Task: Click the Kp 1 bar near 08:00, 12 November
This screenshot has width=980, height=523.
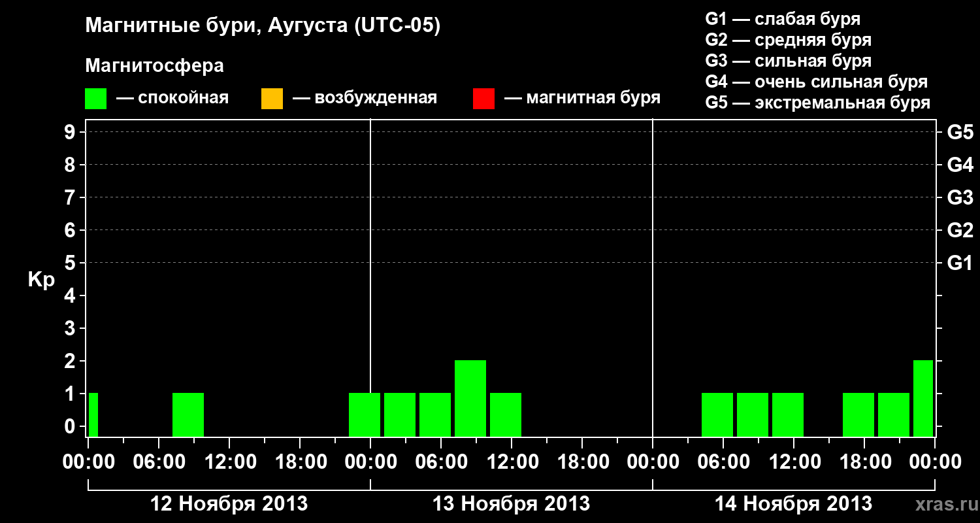Action: [x=188, y=414]
